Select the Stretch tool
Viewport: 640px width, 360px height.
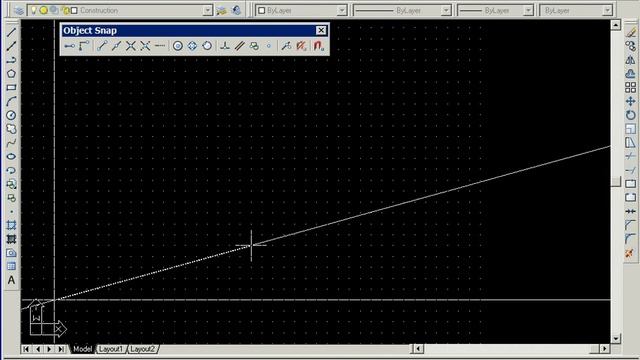(x=630, y=143)
